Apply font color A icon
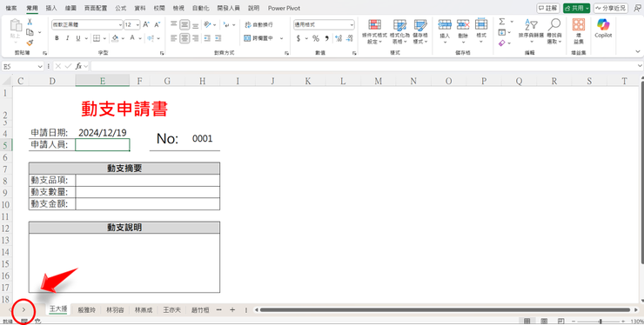This screenshot has height=325, width=644. 132,38
